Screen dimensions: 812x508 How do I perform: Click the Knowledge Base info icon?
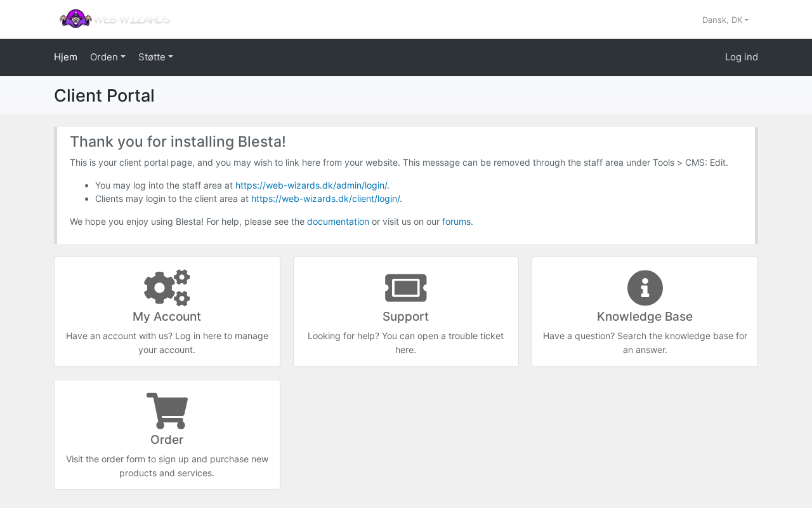pyautogui.click(x=645, y=288)
